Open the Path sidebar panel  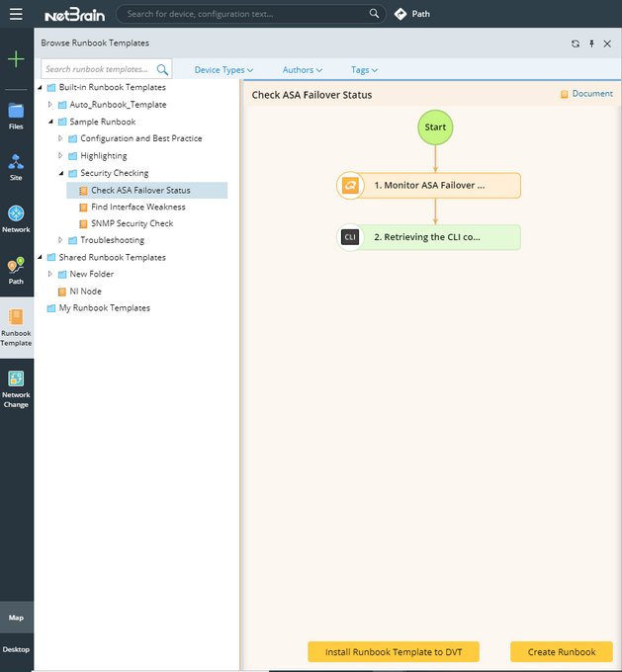16,271
